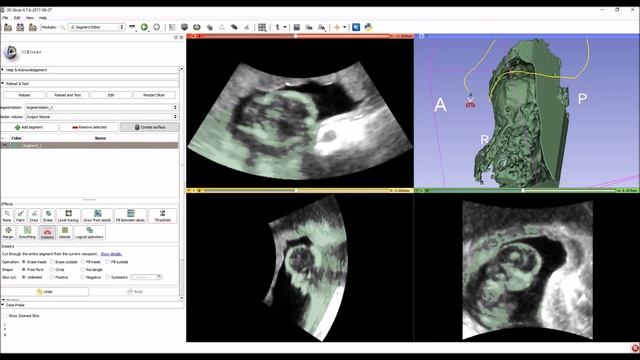Select the Erase effect tool
The height and width of the screenshot is (360, 640).
[x=48, y=216]
